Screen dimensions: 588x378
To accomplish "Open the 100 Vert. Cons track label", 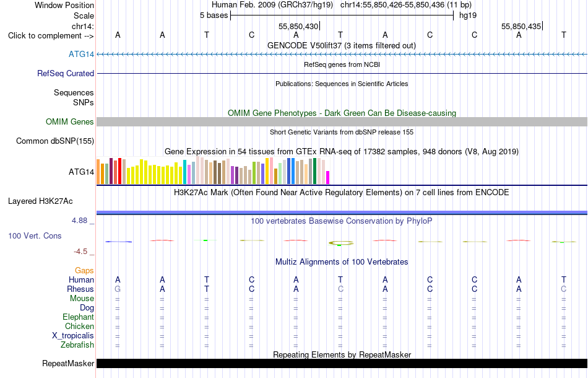I will (x=35, y=235).
